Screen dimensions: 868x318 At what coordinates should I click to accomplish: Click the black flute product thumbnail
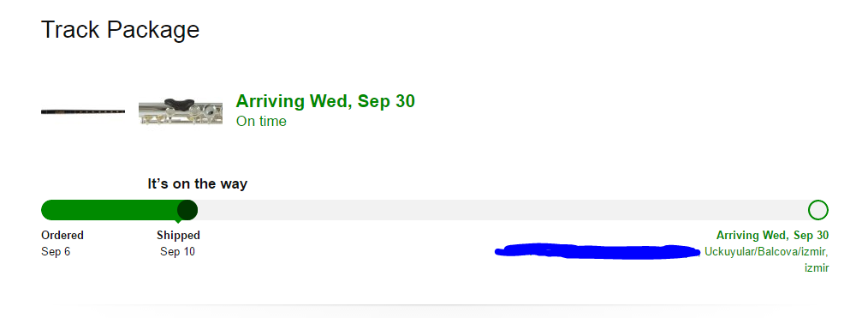[x=83, y=112]
